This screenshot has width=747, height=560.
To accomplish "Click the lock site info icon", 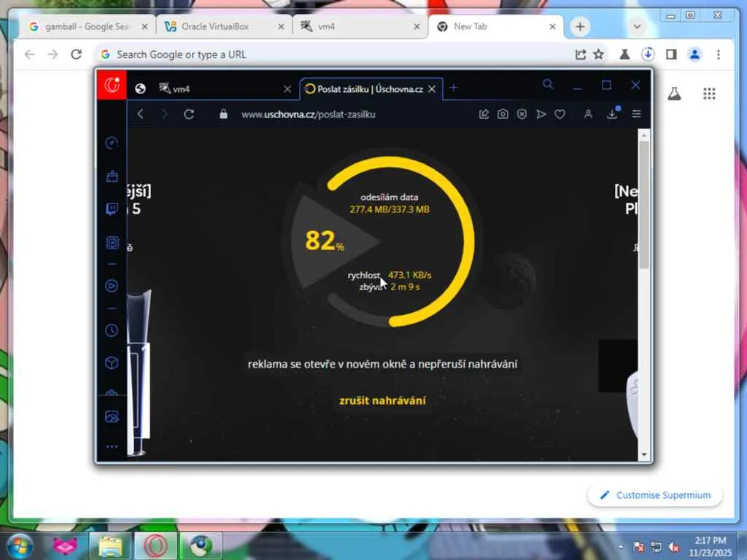I will pos(223,114).
